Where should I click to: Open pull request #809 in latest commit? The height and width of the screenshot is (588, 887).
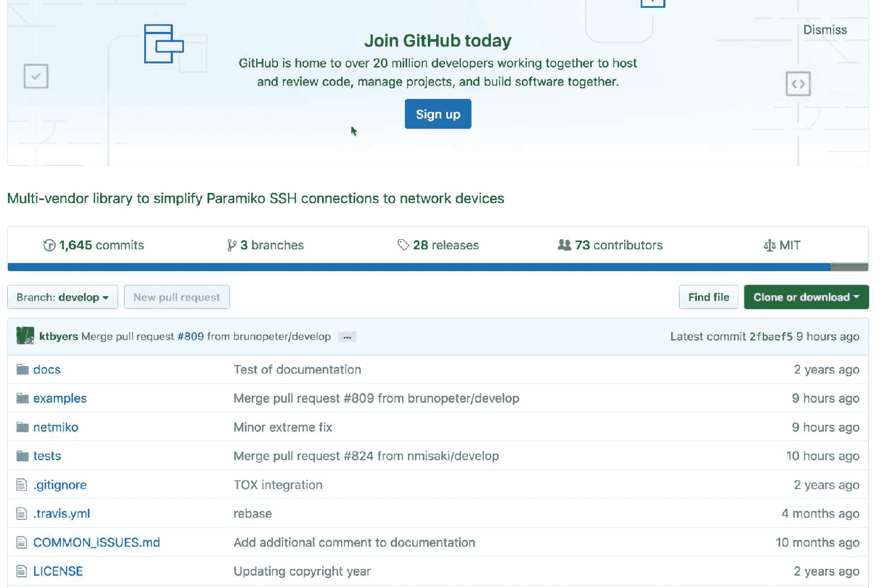[191, 336]
